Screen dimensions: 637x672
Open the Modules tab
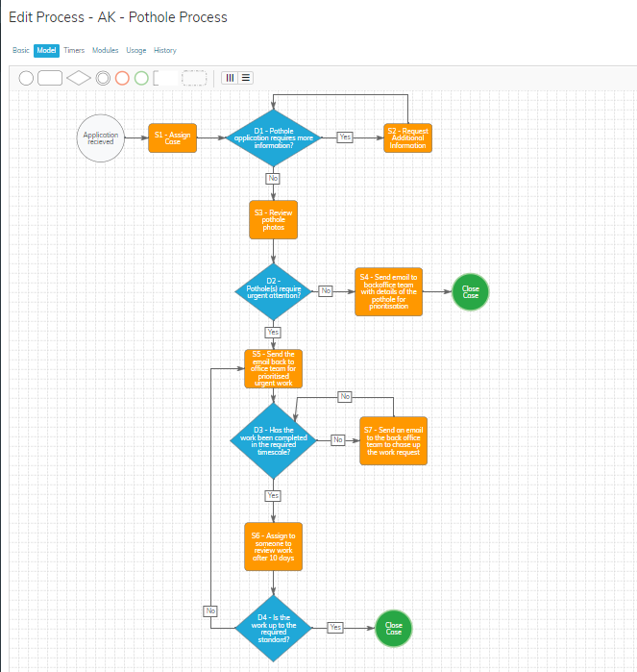[x=105, y=50]
